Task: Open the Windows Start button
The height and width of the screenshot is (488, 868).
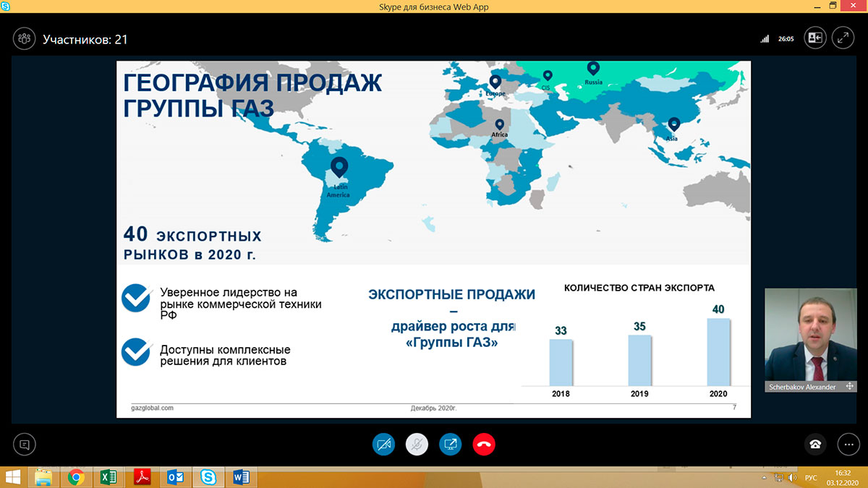Action: tap(12, 477)
